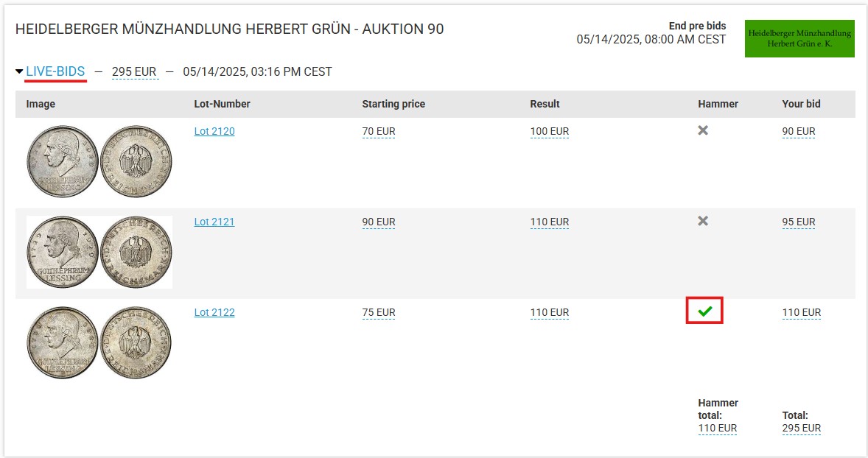Click the 295 EUR amount beside LIVE-BIDS
This screenshot has width=868, height=458.
(134, 71)
